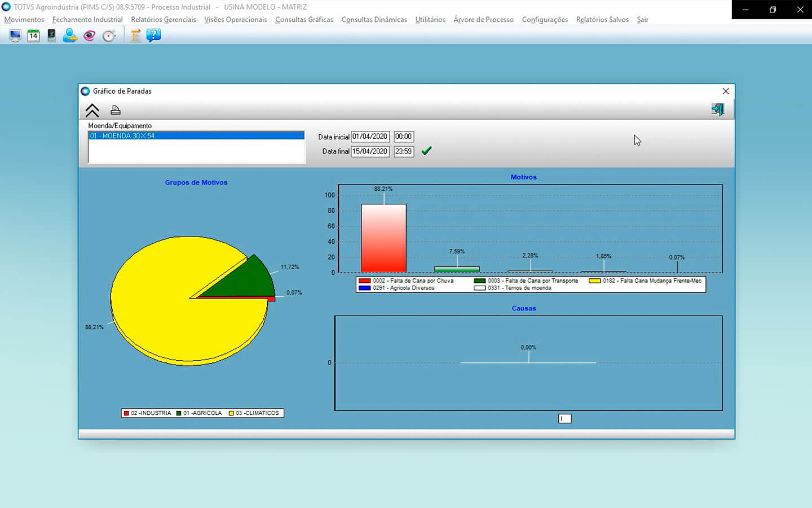Print the stoppage chart with the printer icon
The height and width of the screenshot is (508, 812).
click(116, 110)
